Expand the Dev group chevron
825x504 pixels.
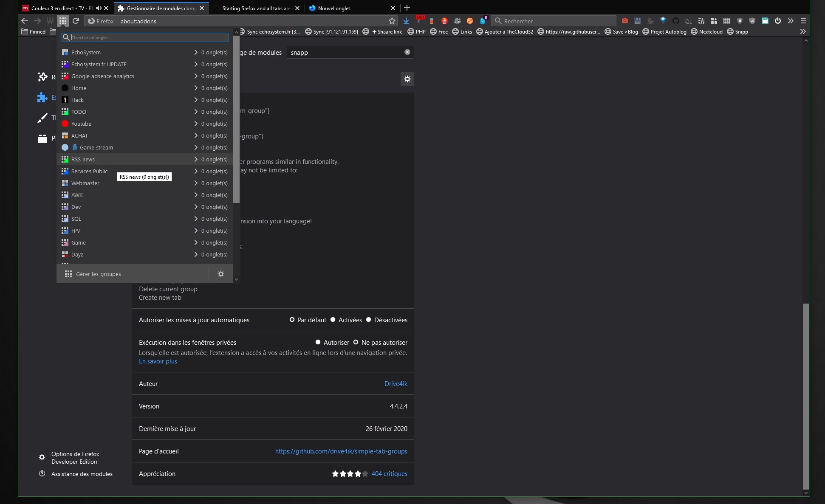[196, 207]
